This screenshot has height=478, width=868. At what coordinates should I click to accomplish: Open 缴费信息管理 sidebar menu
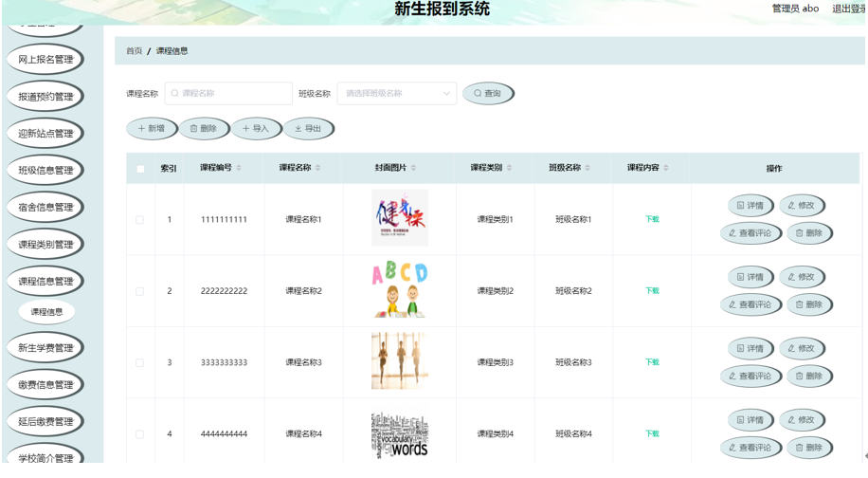(x=45, y=385)
